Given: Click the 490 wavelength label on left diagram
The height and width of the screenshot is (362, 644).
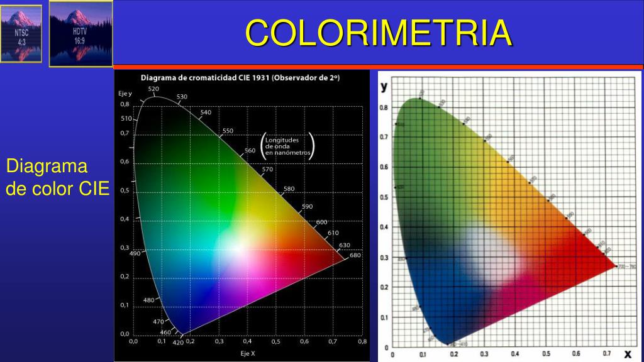Looking at the screenshot, I should (135, 253).
